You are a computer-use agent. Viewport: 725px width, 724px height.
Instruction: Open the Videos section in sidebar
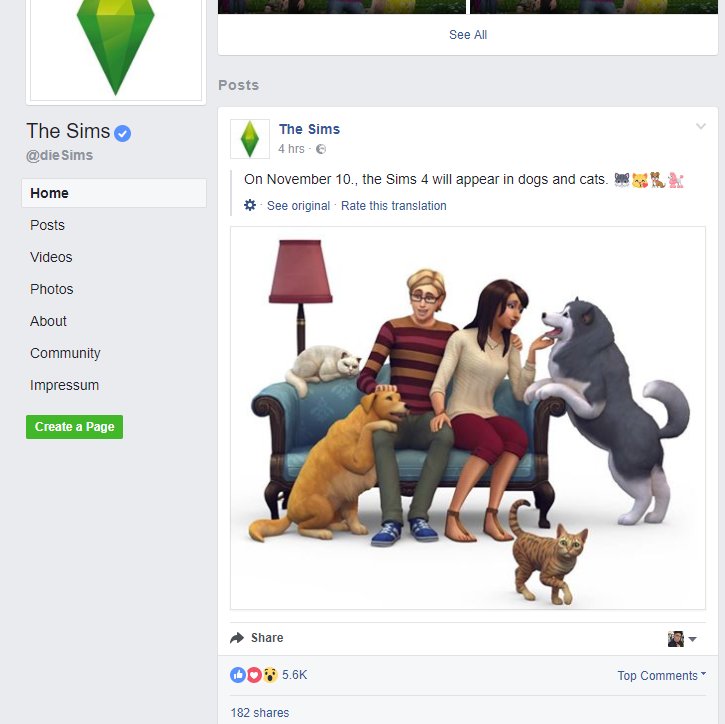pos(51,257)
